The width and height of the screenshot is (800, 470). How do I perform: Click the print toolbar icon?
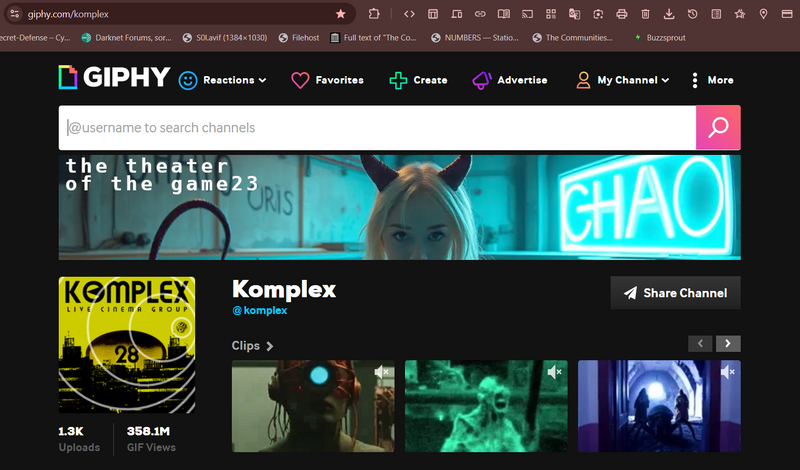pyautogui.click(x=621, y=14)
